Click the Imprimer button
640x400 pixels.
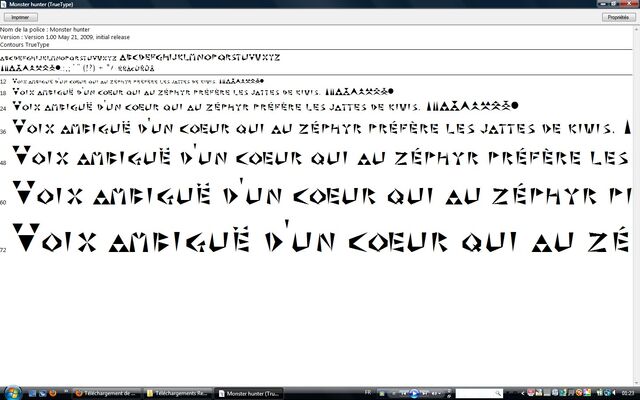(x=20, y=18)
